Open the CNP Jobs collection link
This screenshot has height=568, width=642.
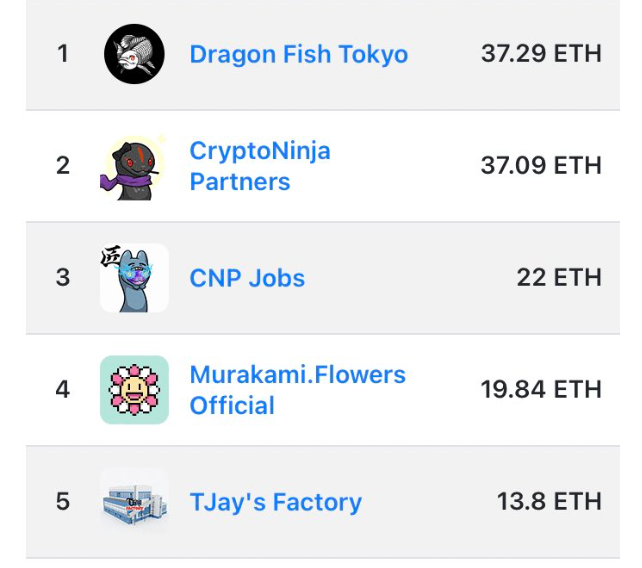(247, 278)
